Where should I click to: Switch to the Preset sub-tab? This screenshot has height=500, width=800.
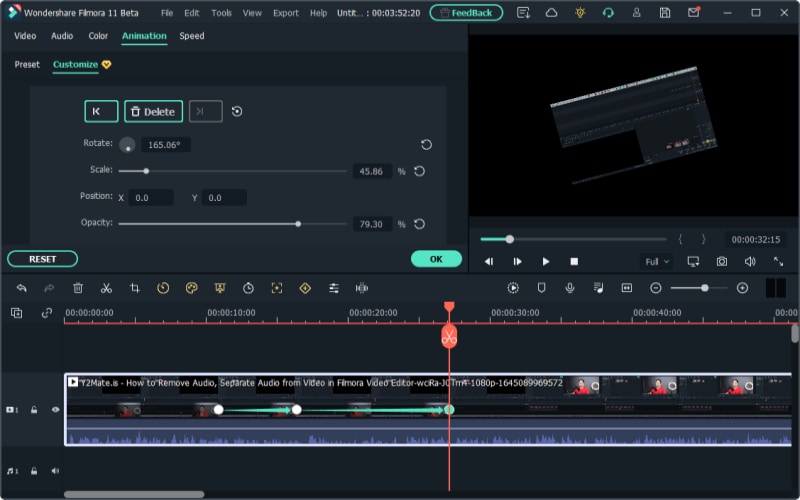click(x=27, y=64)
